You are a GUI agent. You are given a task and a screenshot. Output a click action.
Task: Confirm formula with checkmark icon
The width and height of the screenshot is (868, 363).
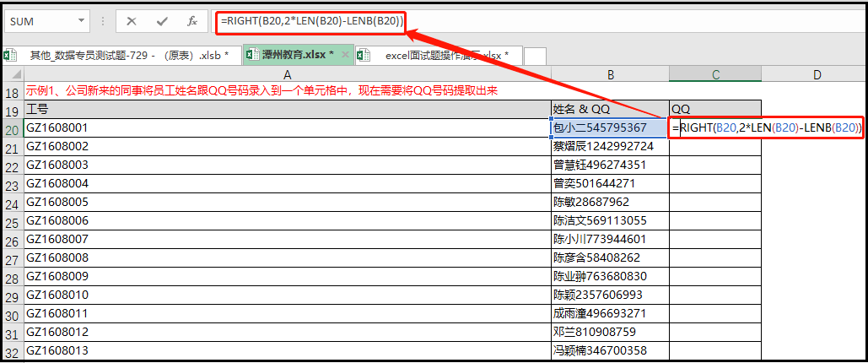(162, 22)
